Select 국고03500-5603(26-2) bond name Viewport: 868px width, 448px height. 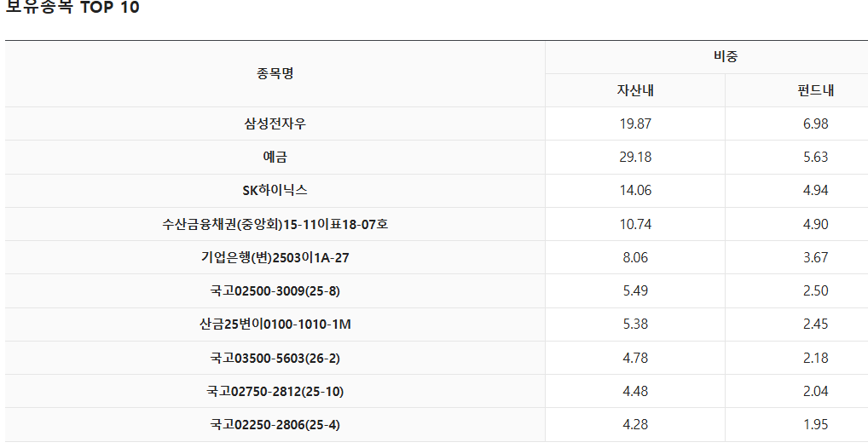(275, 359)
